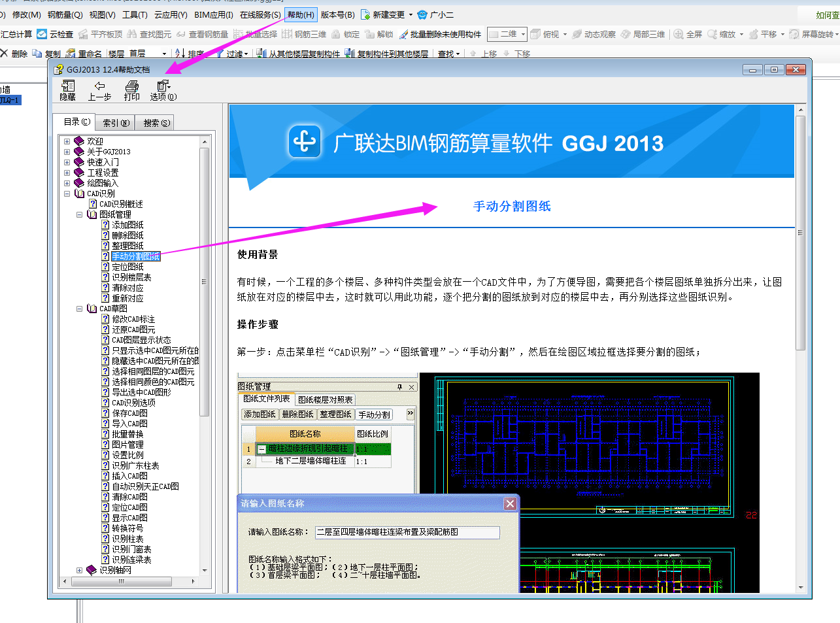Viewport: 840px width, 623px height.
Task: Click the 俯视 view toolbar icon
Action: tap(545, 34)
